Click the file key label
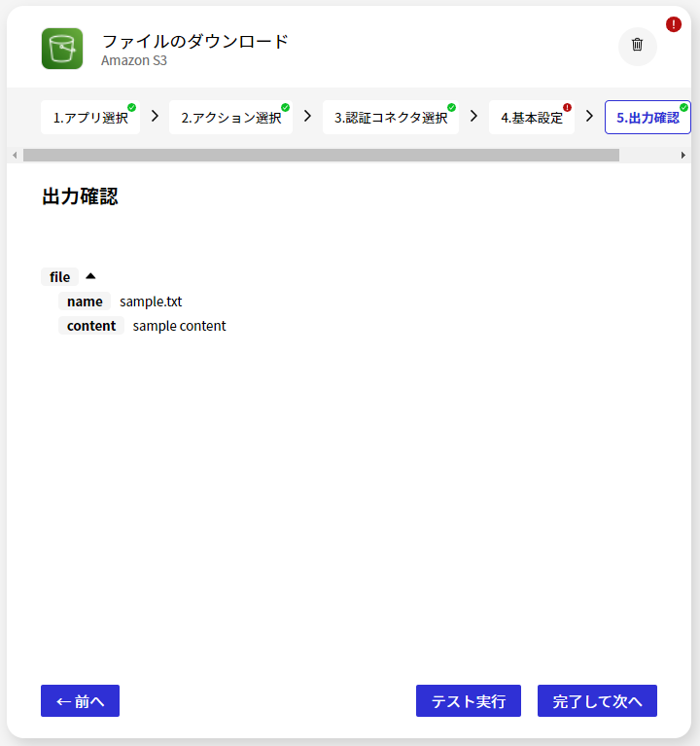 [59, 277]
